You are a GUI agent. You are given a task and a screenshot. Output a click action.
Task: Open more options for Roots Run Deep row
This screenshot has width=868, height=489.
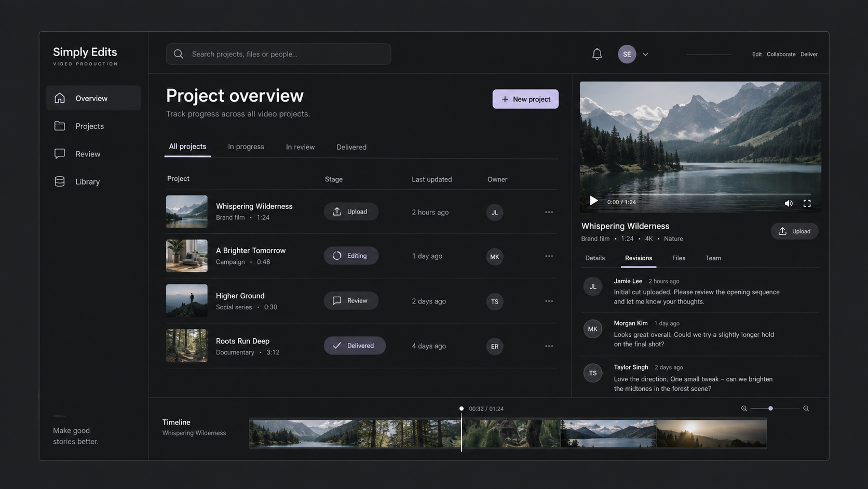click(549, 346)
